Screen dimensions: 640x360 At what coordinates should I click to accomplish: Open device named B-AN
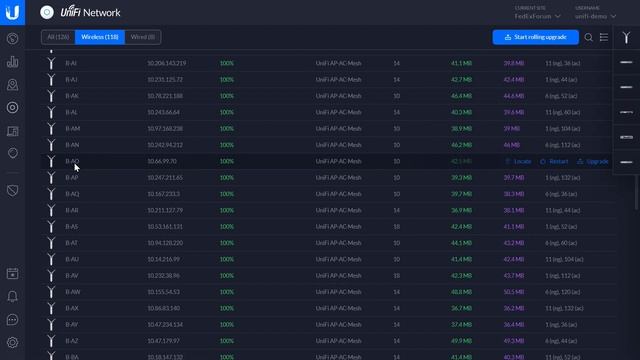[x=72, y=145]
